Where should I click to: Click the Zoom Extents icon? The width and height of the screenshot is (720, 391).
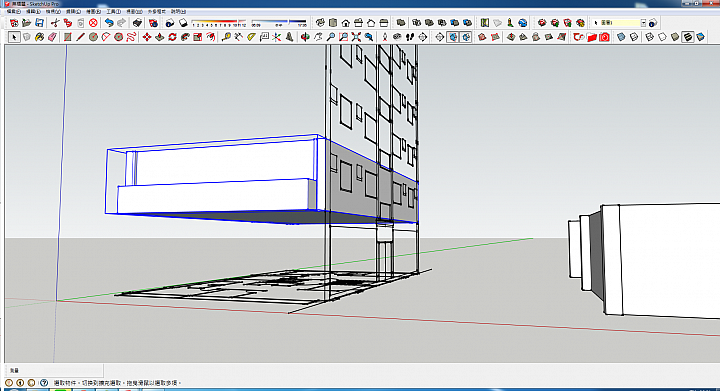click(x=356, y=37)
